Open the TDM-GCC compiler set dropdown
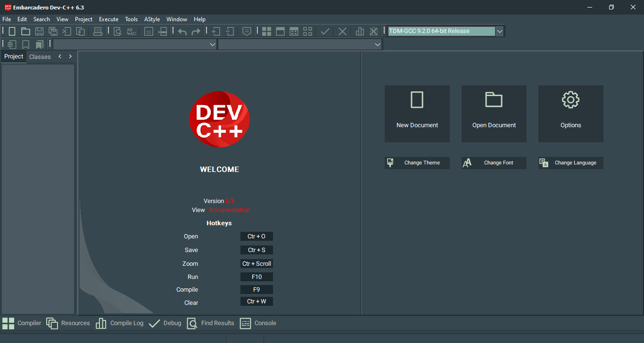 (500, 31)
